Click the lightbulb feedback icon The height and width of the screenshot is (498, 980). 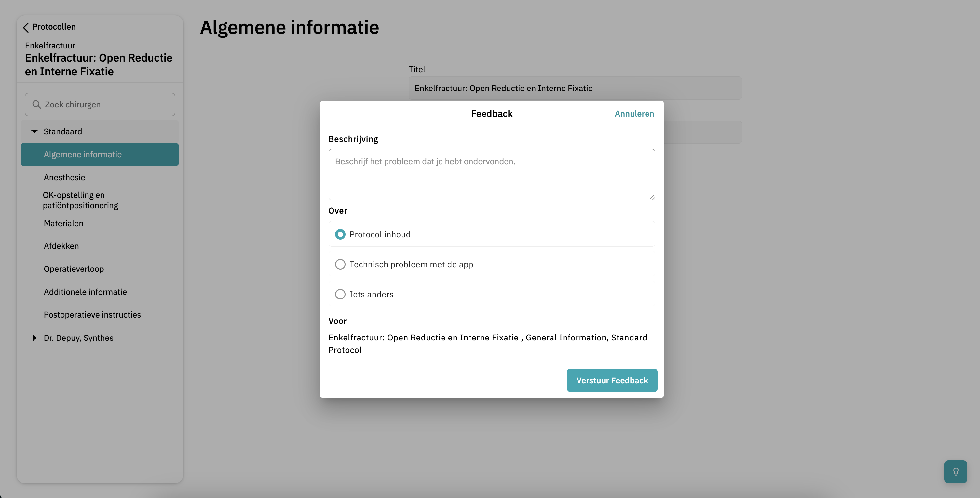[x=955, y=472]
